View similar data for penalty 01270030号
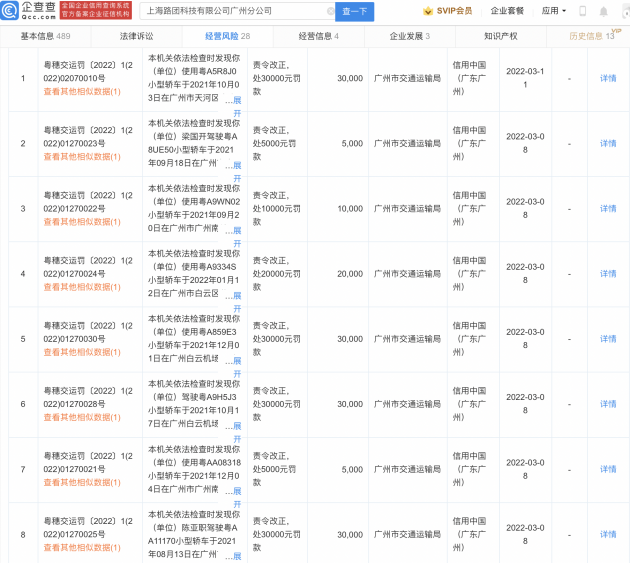The height and width of the screenshot is (563, 630). 82,352
